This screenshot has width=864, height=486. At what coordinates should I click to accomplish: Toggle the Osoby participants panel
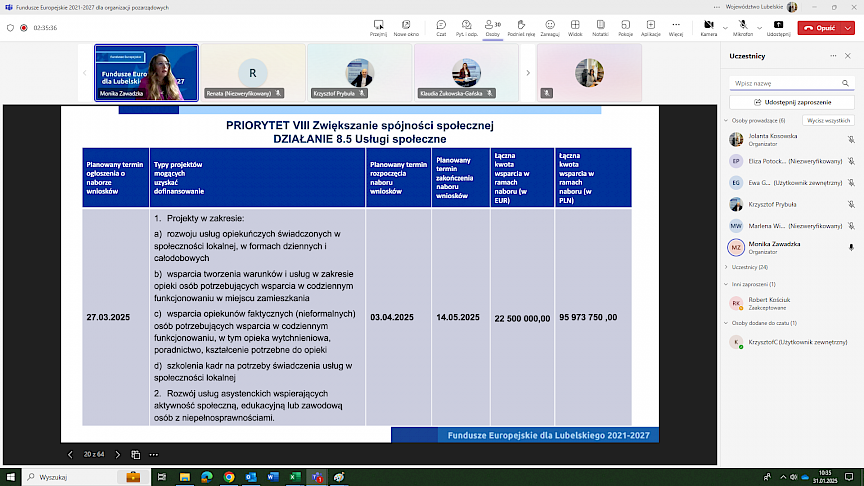tap(493, 28)
